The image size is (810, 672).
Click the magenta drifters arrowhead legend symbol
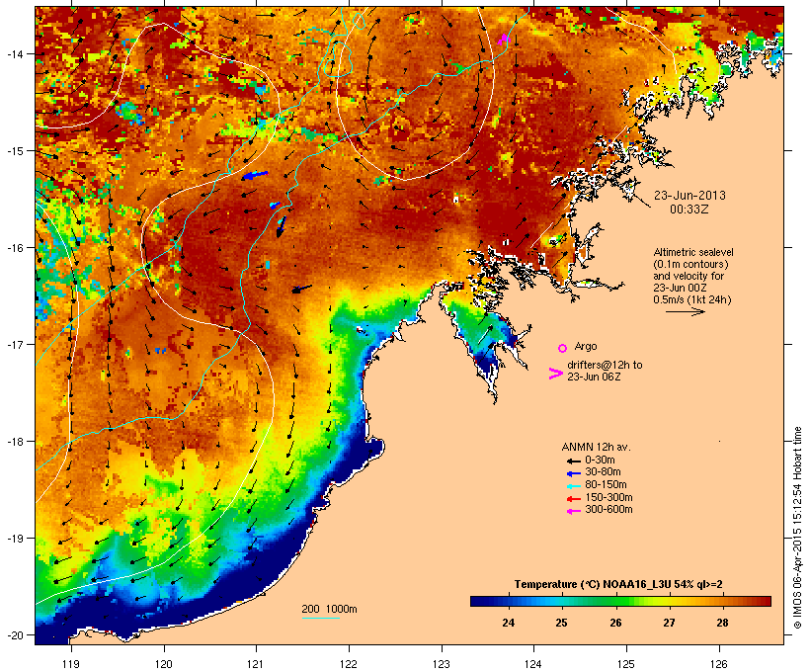coord(556,374)
